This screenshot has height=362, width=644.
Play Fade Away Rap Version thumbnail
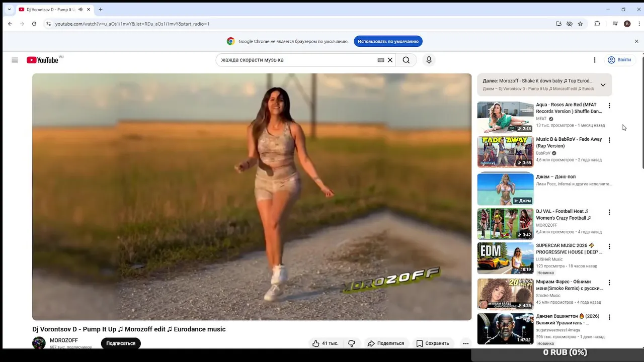505,151
